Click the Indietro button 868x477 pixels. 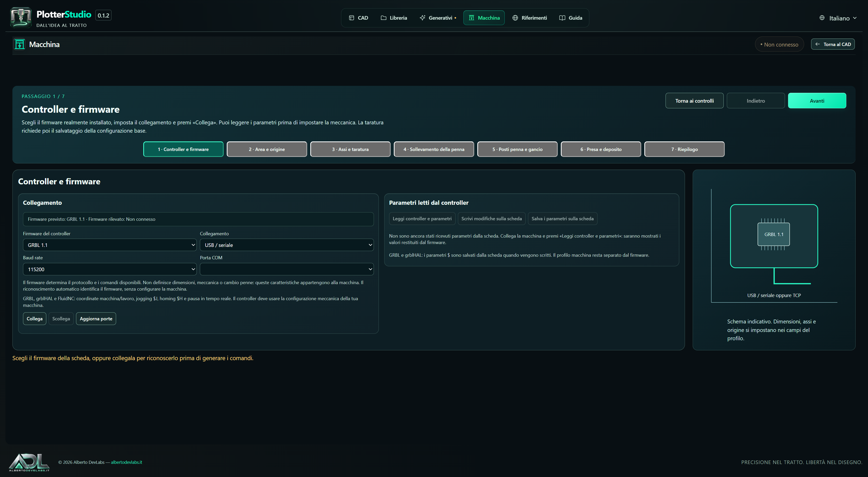[756, 101]
